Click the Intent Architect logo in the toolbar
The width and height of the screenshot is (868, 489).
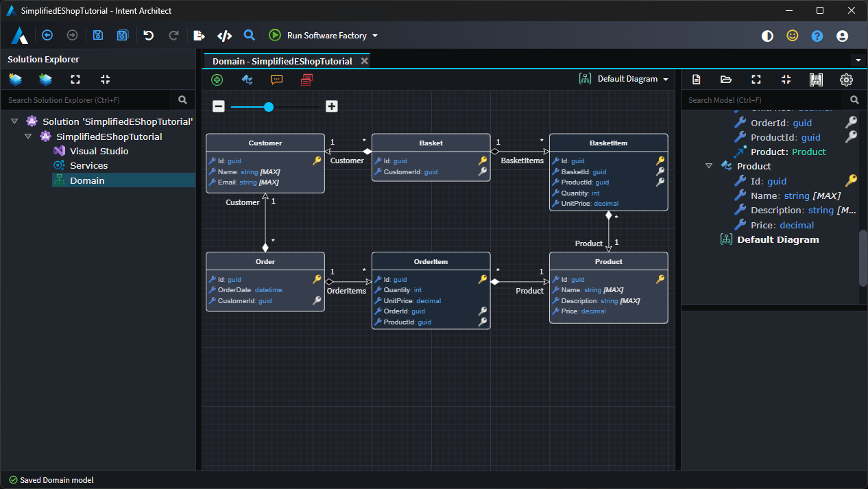click(19, 36)
